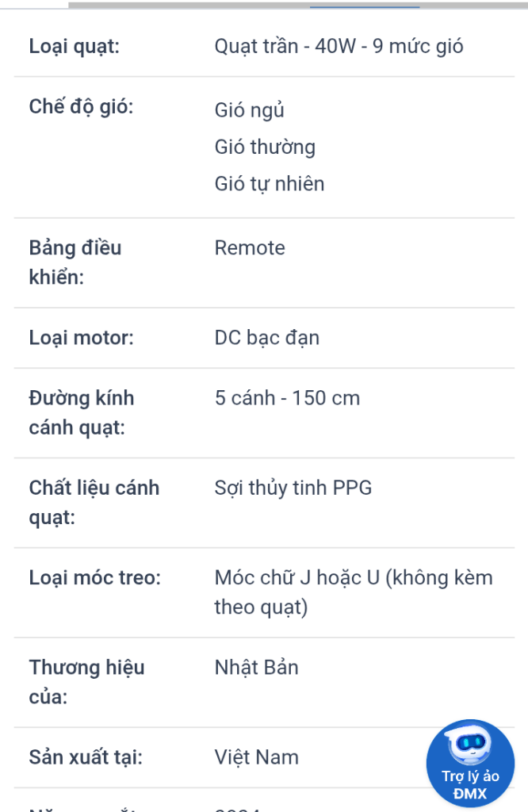The width and height of the screenshot is (528, 812).
Task: Click the active tab indicator at top
Action: (365, 6)
